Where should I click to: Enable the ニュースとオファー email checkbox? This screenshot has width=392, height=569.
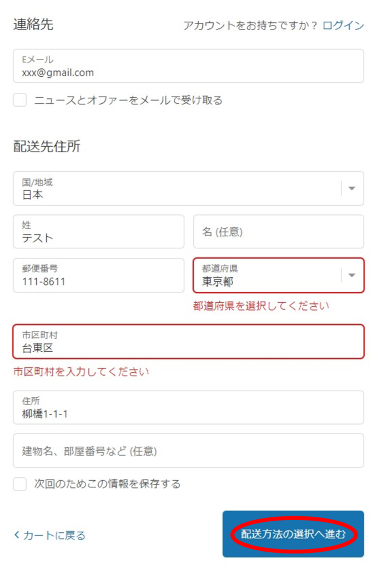[20, 100]
